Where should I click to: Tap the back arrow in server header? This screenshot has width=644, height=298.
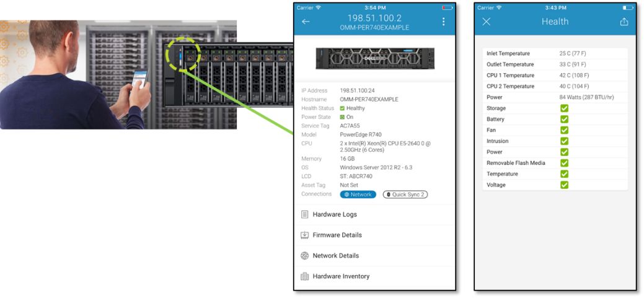pos(305,22)
